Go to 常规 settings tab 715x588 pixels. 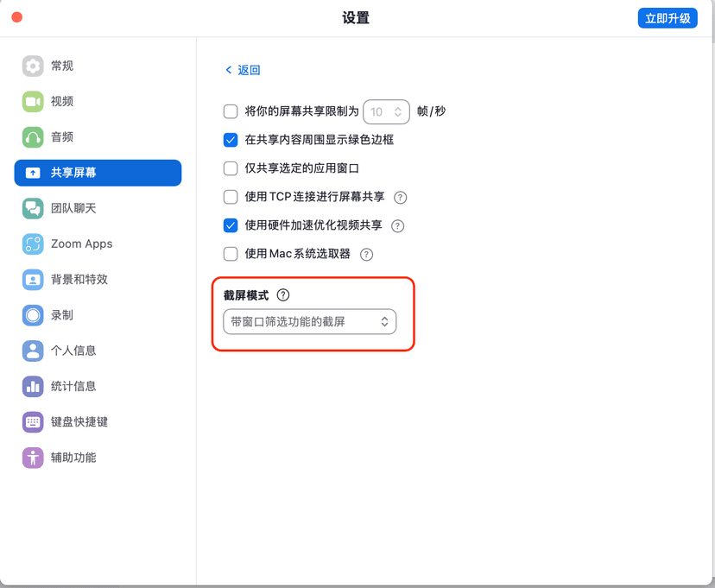coord(62,66)
